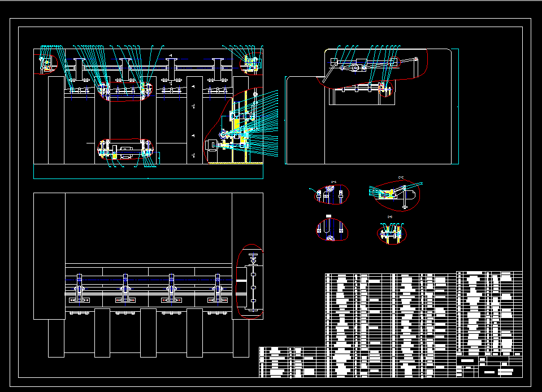Select the section label above the yellow shaft detail
This screenshot has width=542, height=392.
pyautogui.click(x=390, y=217)
